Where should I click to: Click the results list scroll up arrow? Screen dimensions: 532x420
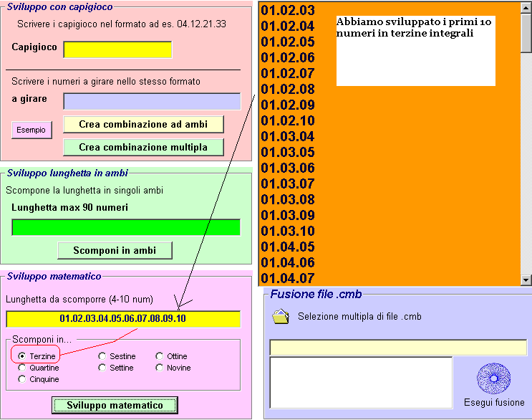pos(526,8)
